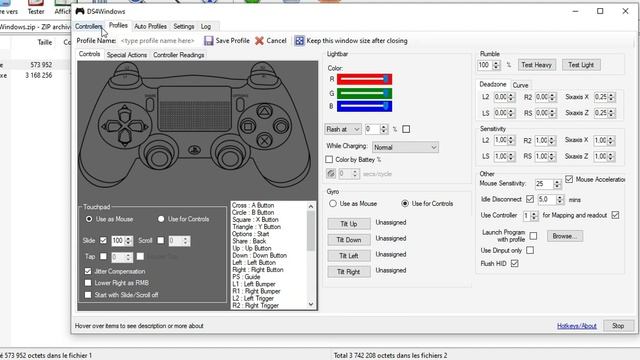The width and height of the screenshot is (640, 360).
Task: Adjust the blue B color slider
Action: pyautogui.click(x=364, y=107)
